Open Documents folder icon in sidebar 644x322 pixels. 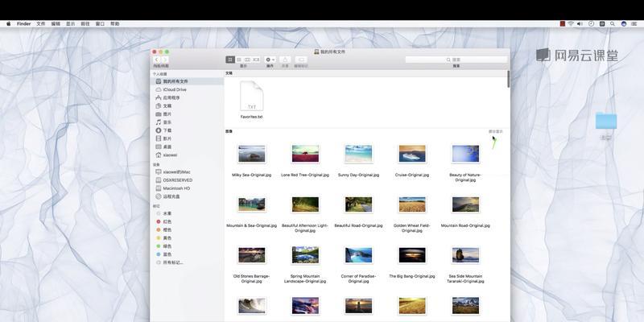(x=159, y=106)
